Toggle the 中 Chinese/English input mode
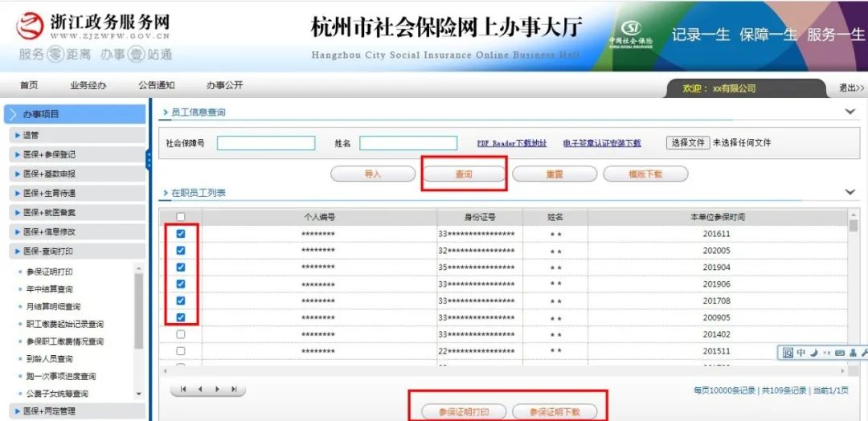868x421 pixels. point(800,353)
